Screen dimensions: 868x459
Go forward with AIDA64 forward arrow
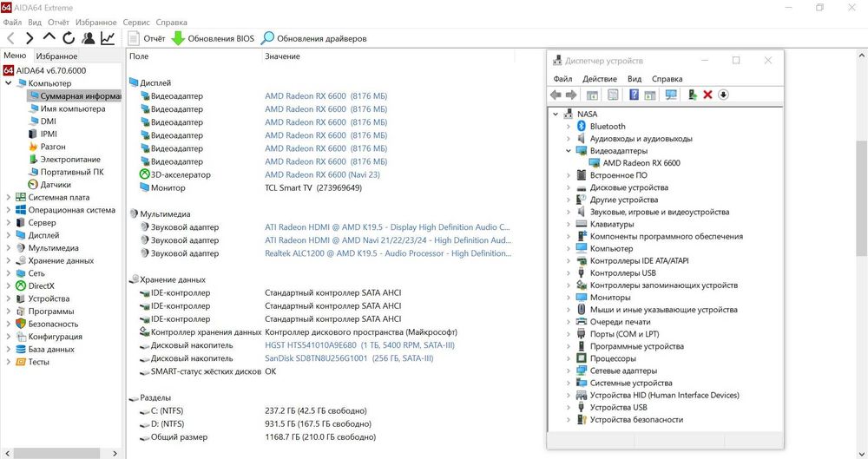[30, 38]
